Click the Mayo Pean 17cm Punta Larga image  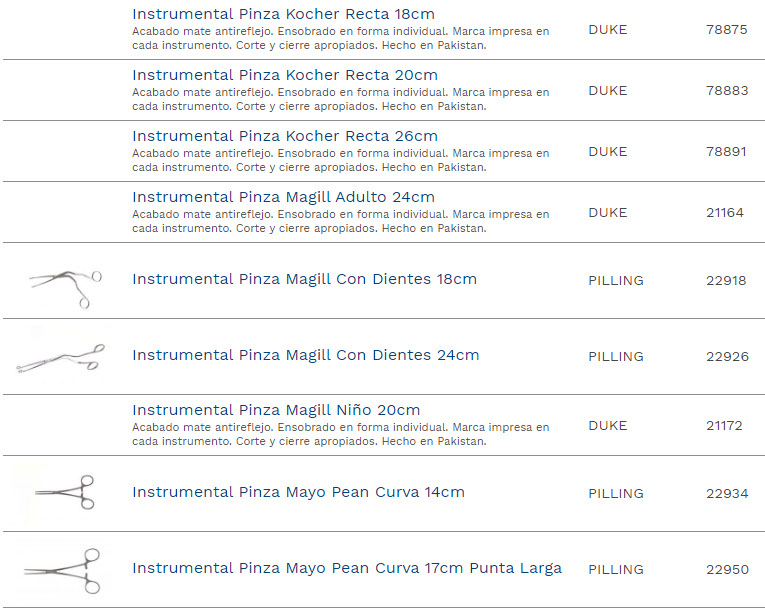pos(64,569)
